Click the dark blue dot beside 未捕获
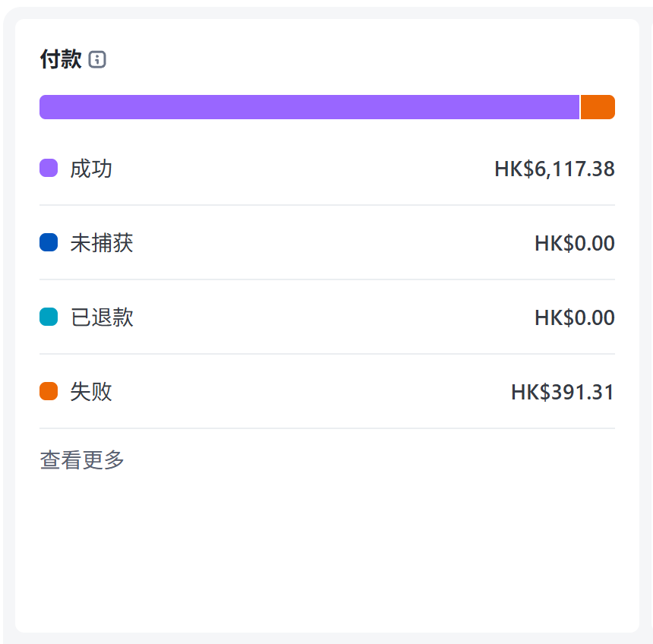 coord(49,242)
